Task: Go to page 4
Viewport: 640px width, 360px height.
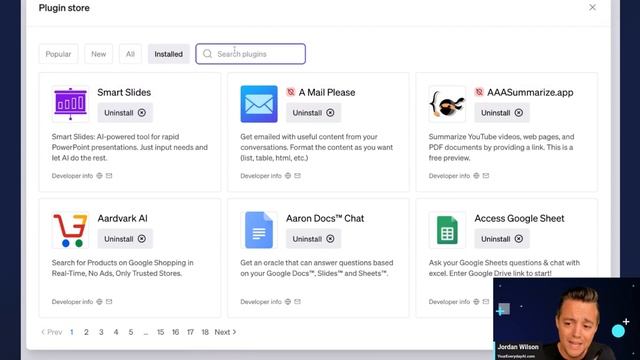Action: click(x=116, y=332)
